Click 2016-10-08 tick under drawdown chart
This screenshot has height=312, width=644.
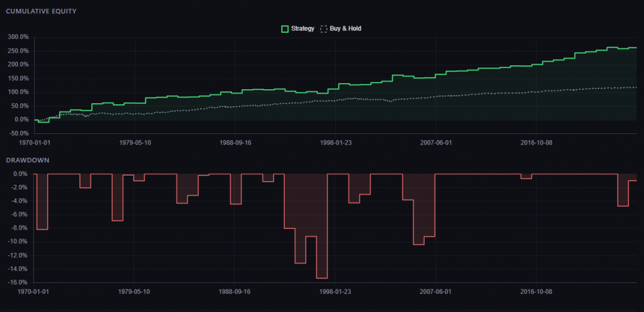[536, 292]
